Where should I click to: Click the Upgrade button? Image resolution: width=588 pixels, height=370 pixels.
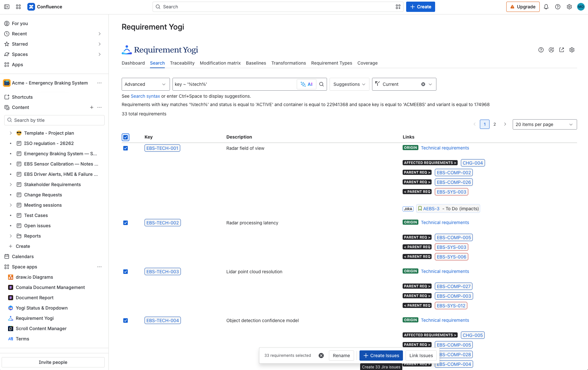[x=523, y=7]
